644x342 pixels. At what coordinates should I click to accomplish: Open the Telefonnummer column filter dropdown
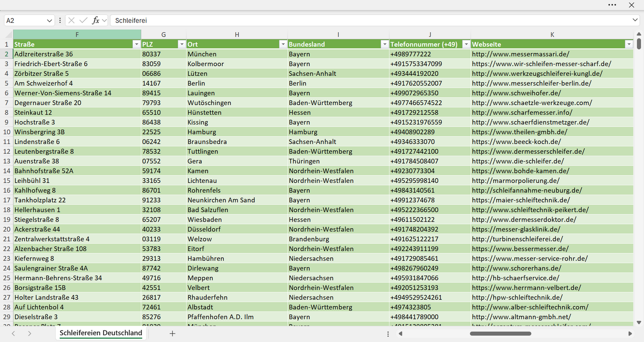coord(466,44)
